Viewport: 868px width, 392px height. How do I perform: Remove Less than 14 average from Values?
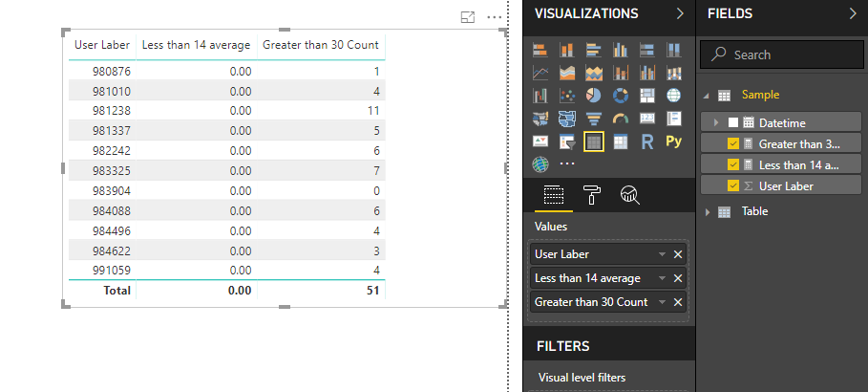click(x=678, y=278)
